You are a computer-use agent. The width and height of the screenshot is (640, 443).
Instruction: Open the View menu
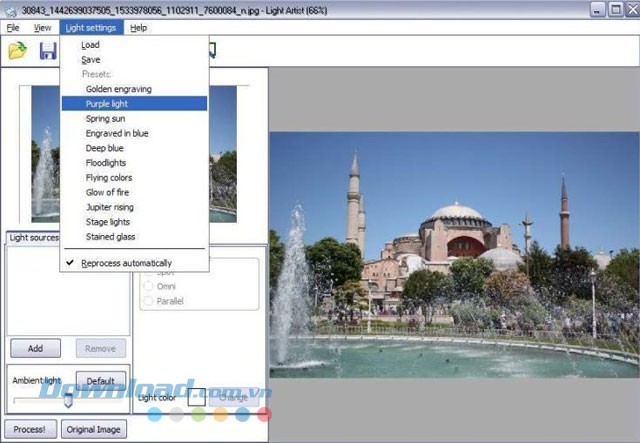[x=42, y=27]
